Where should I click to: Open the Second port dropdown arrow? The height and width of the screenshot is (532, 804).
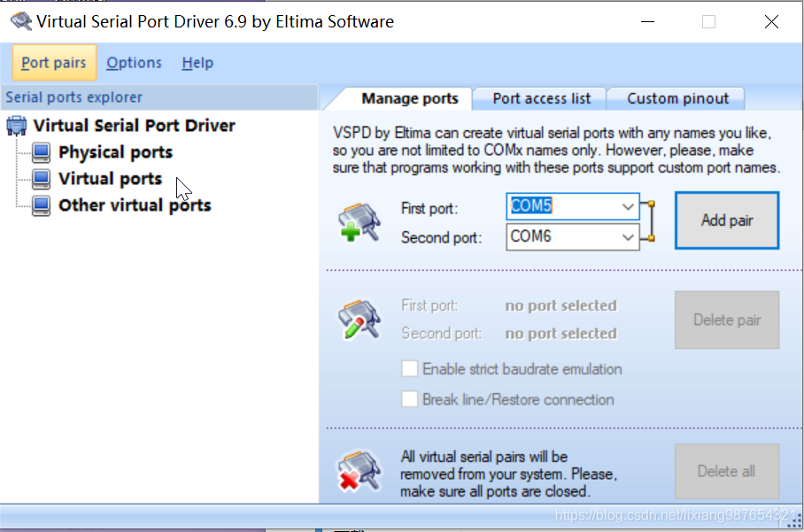tap(628, 236)
